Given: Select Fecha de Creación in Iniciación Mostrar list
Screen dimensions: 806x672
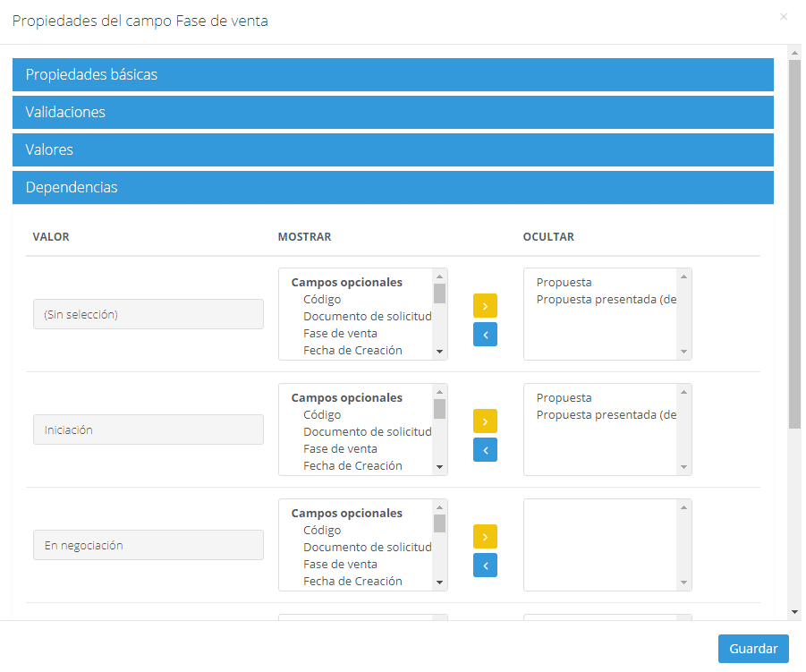Looking at the screenshot, I should 352,465.
